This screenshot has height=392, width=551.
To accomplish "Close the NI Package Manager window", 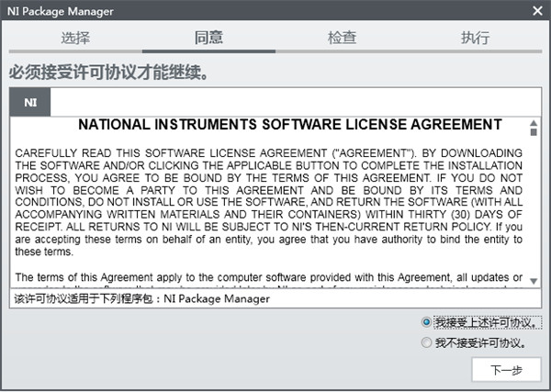I will tap(537, 10).
